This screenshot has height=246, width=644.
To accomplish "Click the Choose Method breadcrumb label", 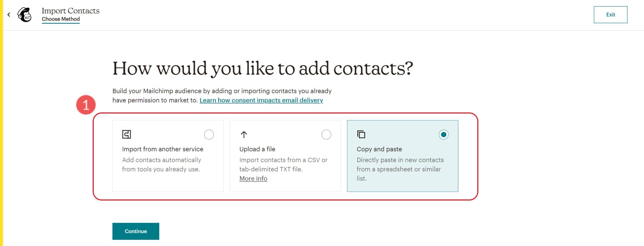I will 61,19.
